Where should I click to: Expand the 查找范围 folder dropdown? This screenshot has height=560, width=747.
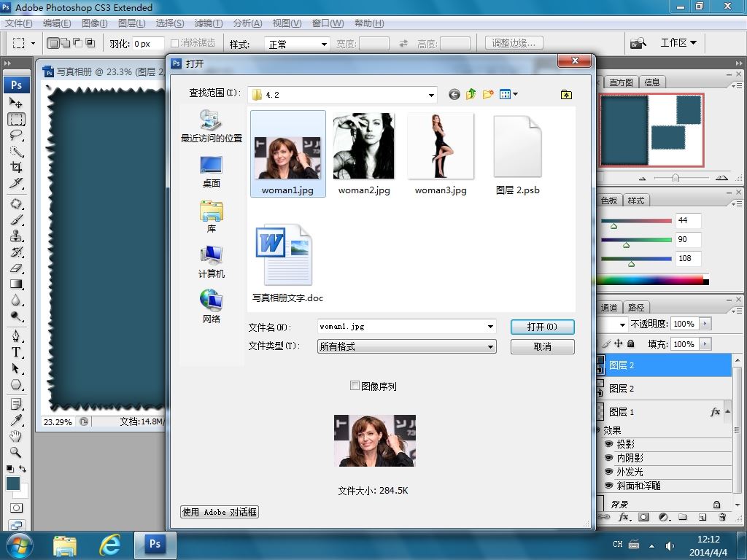click(431, 95)
